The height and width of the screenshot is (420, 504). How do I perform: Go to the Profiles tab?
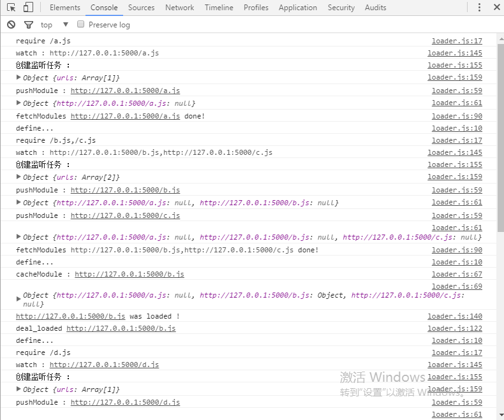click(256, 8)
